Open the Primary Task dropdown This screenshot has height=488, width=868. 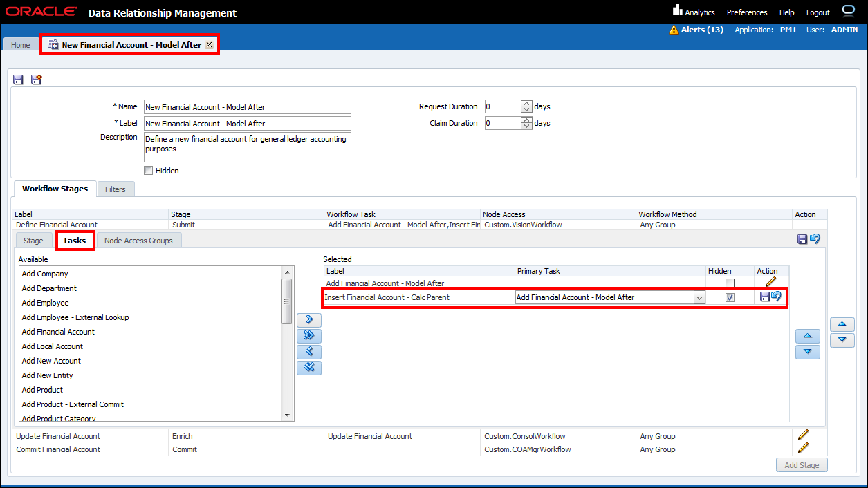click(699, 297)
